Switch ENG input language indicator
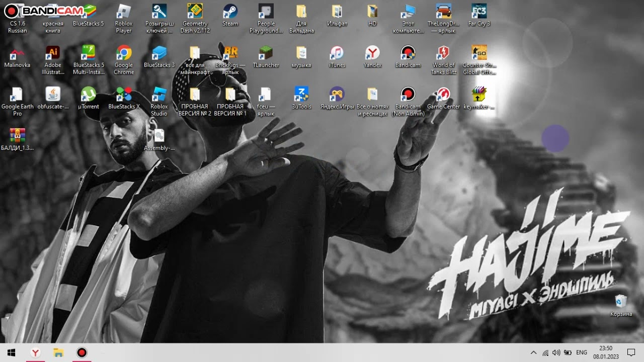644x362 pixels. click(582, 352)
